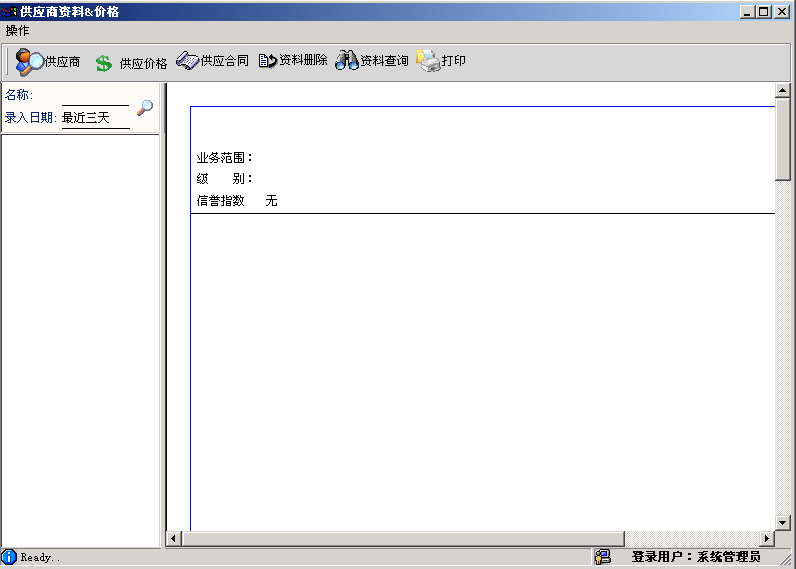Click the horizontal scrollbar thumb
This screenshot has width=796, height=569.
click(403, 538)
